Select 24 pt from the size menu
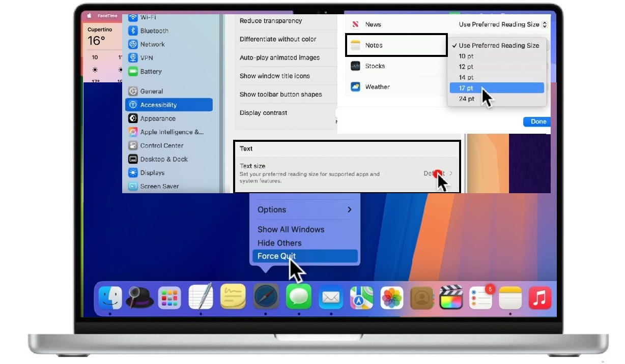Viewport: 625px width, 364px height. point(467,99)
